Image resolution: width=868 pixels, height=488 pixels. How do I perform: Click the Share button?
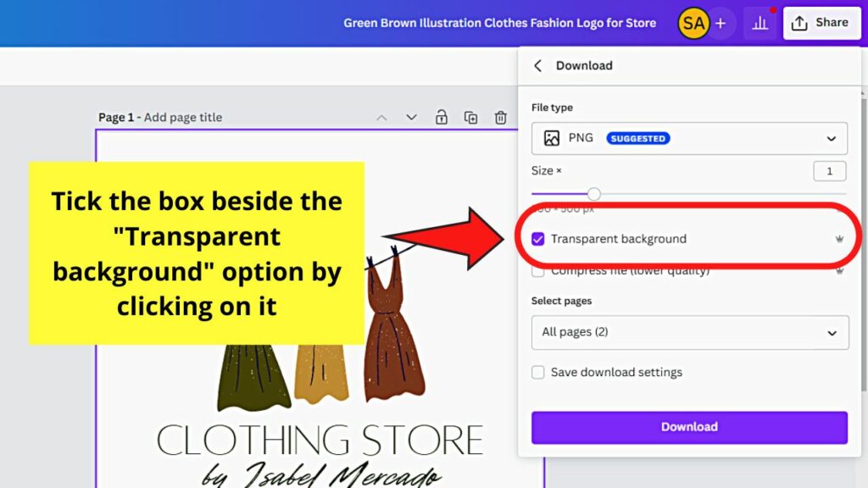[821, 23]
